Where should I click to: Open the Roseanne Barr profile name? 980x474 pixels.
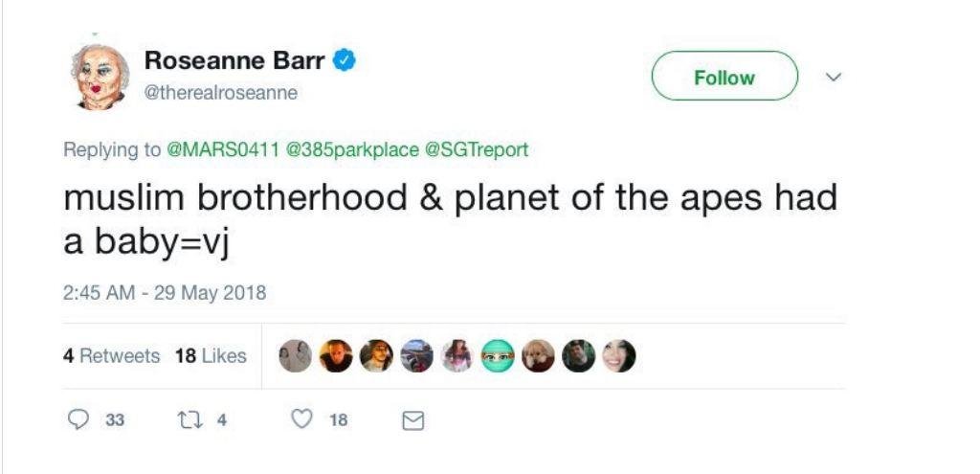point(234,61)
